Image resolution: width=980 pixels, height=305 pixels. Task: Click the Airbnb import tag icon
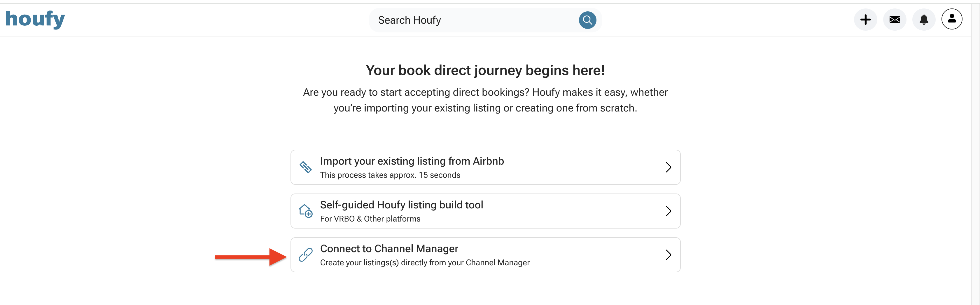[x=305, y=167]
